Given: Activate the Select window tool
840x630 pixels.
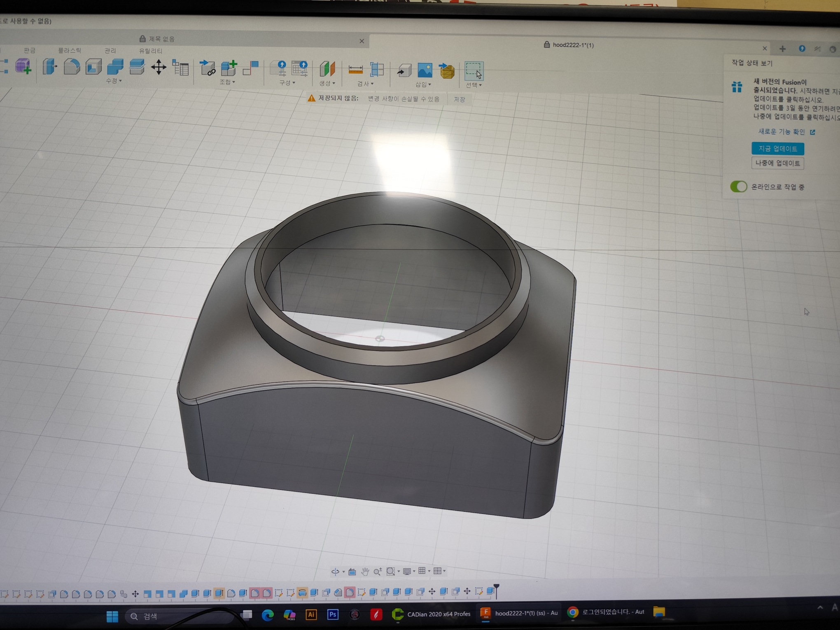Looking at the screenshot, I should [474, 71].
